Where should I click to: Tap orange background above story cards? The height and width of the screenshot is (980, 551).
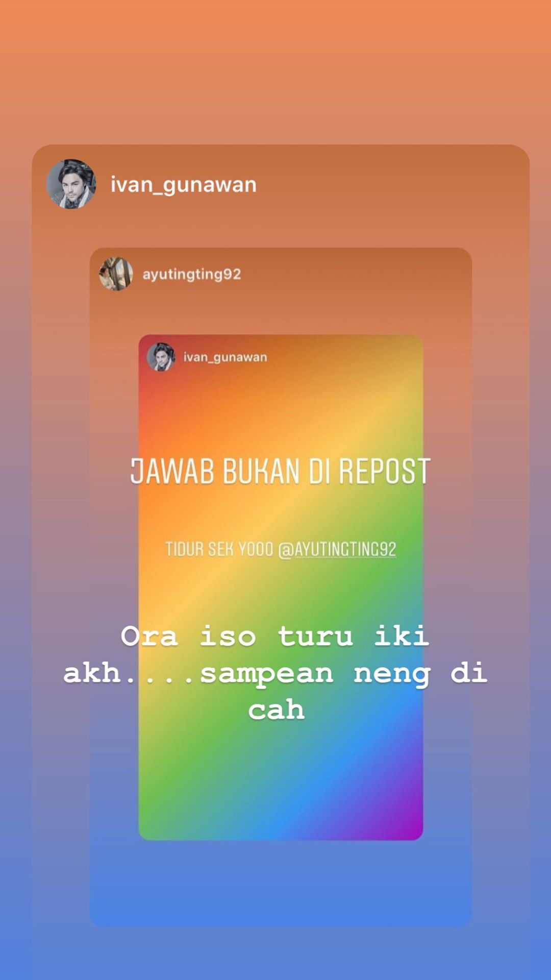pos(275,71)
